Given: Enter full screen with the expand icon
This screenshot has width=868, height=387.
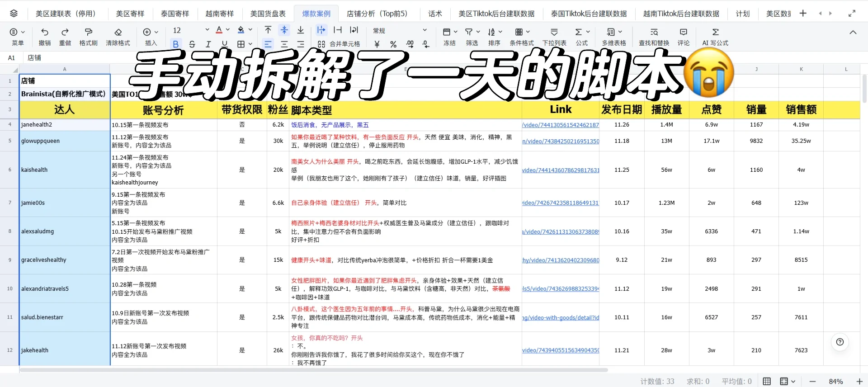Looking at the screenshot, I should (x=852, y=14).
